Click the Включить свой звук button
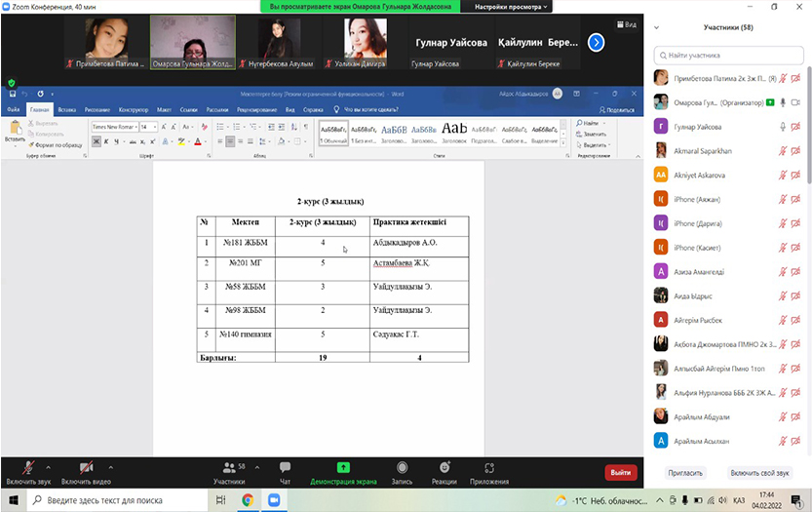Viewport: 812px width, 512px height. tap(758, 473)
